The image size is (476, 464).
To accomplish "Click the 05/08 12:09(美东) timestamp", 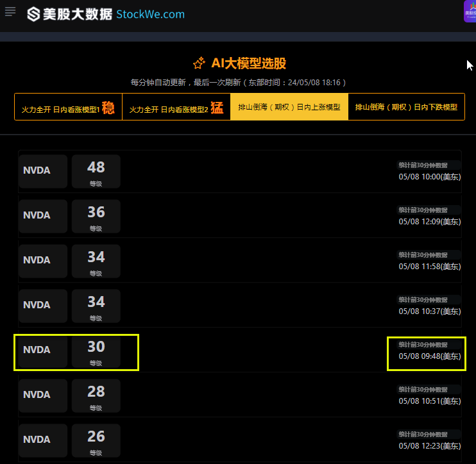I will 430,222.
